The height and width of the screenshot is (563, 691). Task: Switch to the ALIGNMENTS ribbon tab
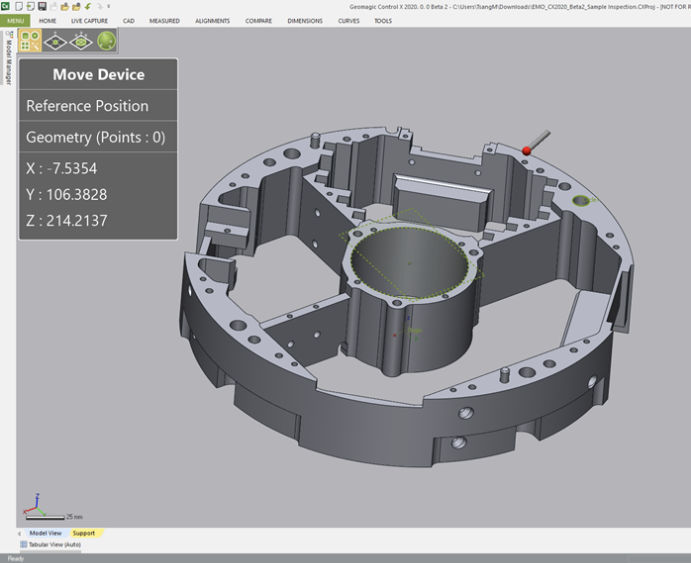pos(212,20)
